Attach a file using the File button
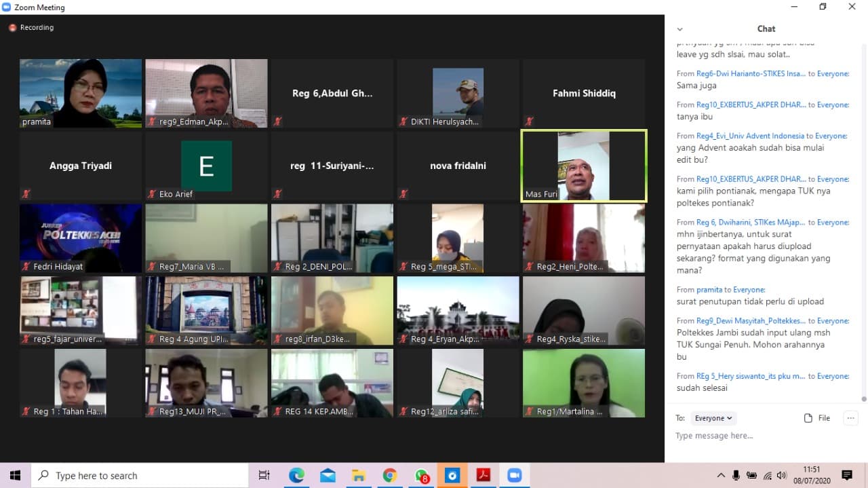 [816, 418]
